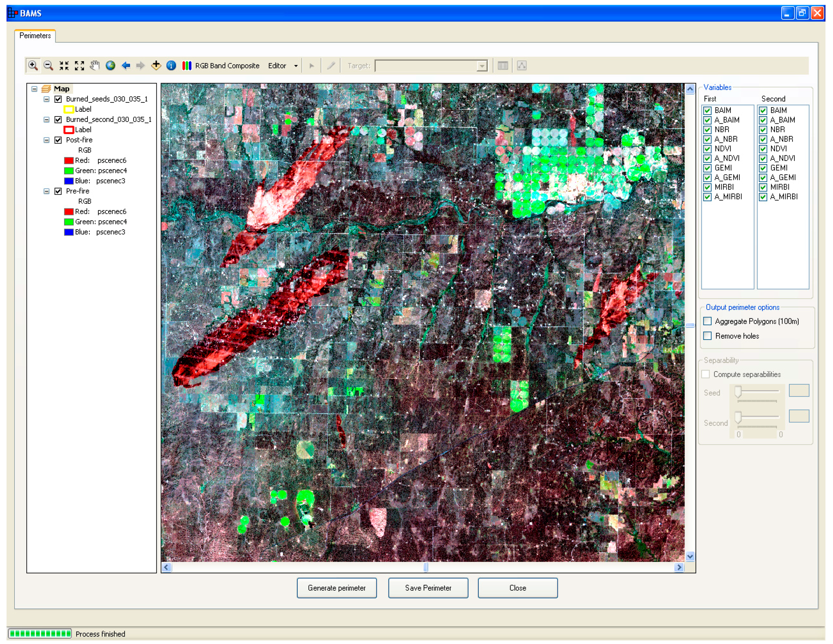The height and width of the screenshot is (644, 833).
Task: Click the Fixed Zoom Out arrows icon
Action: 79,66
